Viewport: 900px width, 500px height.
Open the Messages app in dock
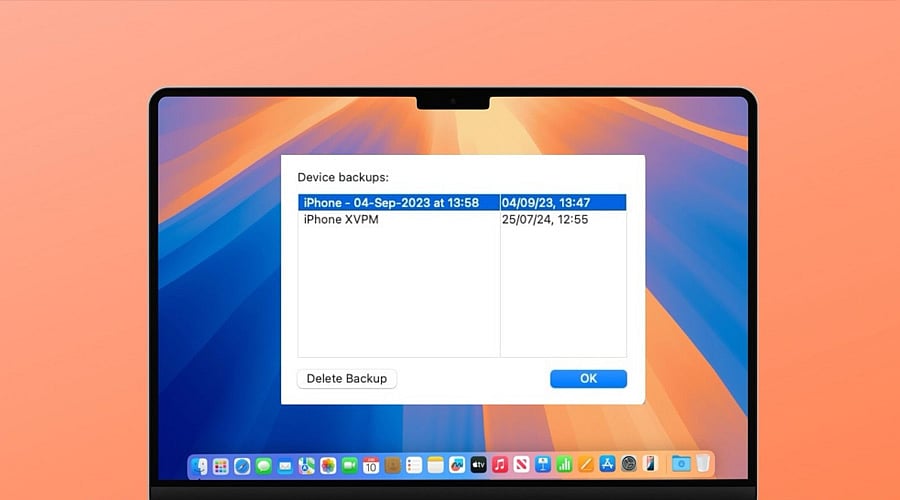[x=263, y=466]
